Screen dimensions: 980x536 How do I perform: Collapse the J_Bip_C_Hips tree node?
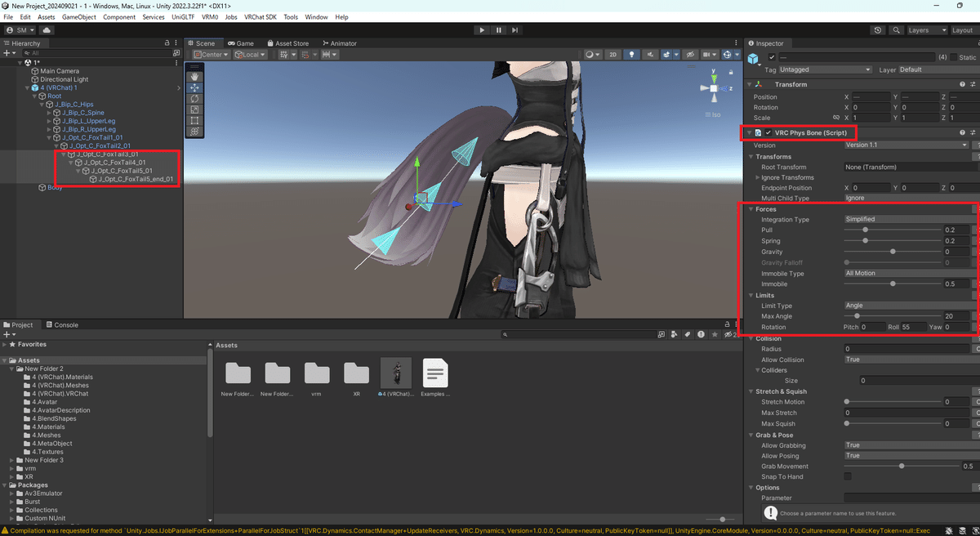coord(41,105)
